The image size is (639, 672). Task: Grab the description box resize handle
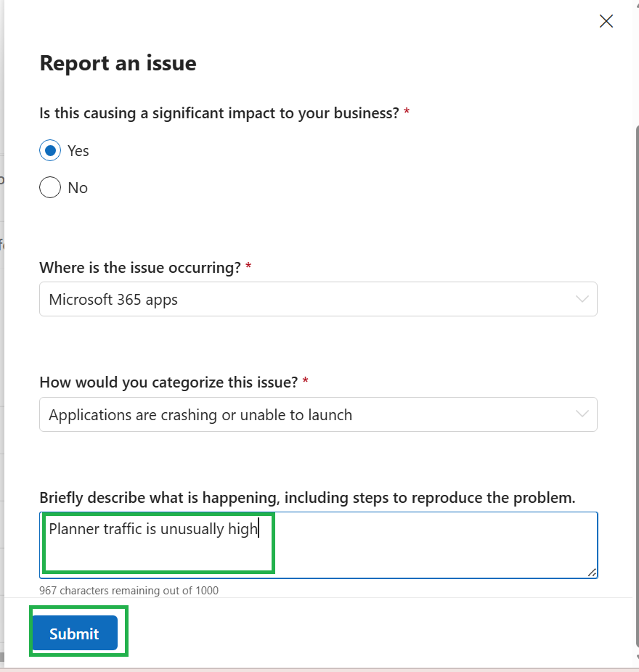pyautogui.click(x=592, y=573)
